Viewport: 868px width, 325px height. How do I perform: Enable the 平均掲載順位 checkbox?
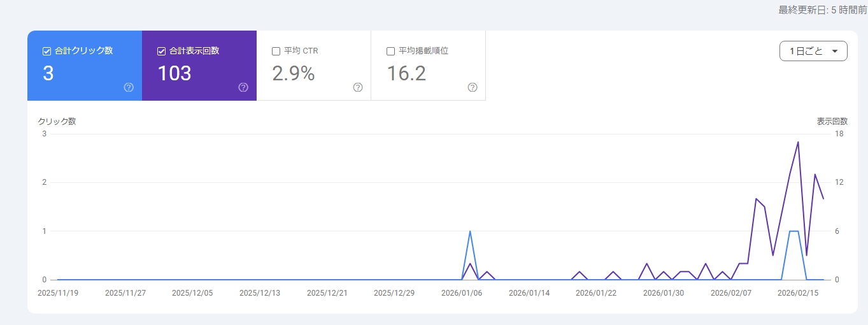[x=390, y=51]
